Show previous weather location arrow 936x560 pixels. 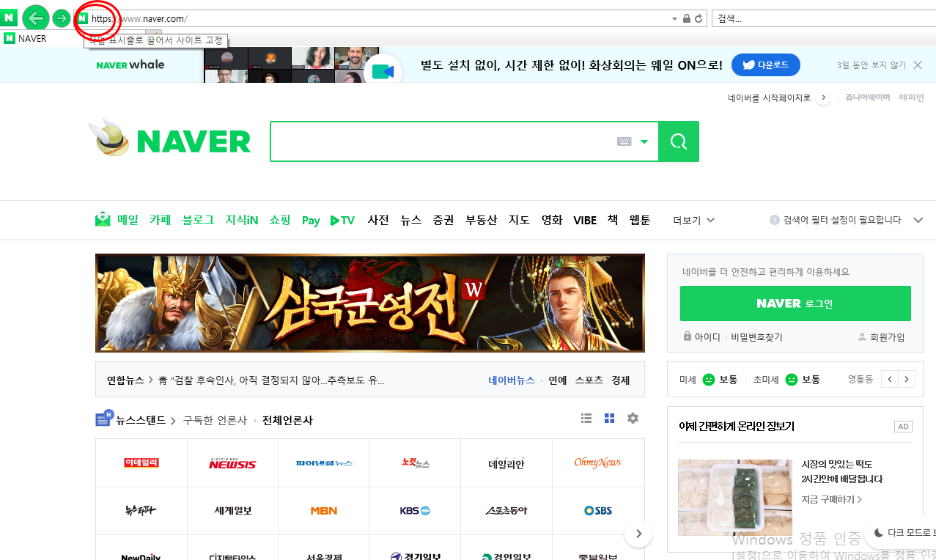pyautogui.click(x=890, y=379)
